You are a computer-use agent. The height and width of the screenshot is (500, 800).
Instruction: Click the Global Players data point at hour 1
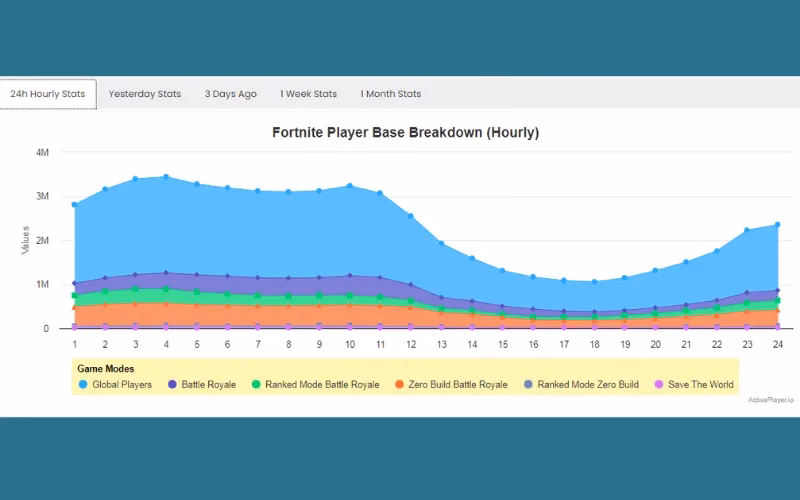[x=74, y=205]
